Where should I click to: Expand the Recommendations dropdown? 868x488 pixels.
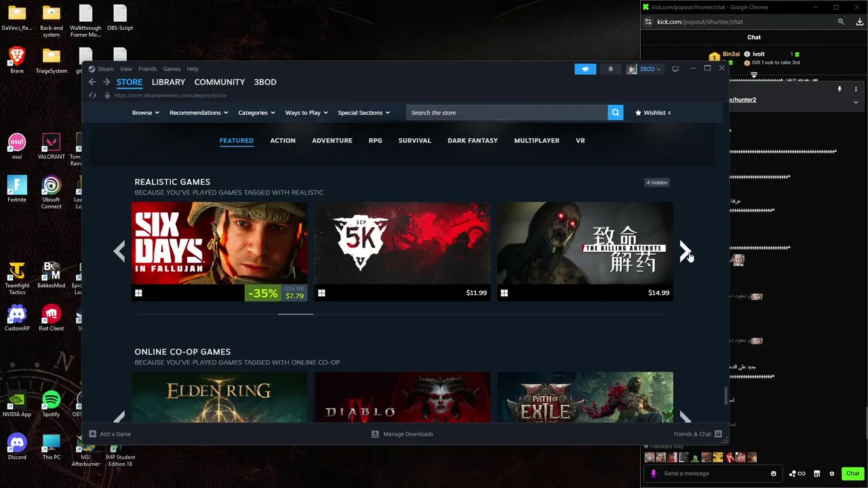tap(198, 113)
